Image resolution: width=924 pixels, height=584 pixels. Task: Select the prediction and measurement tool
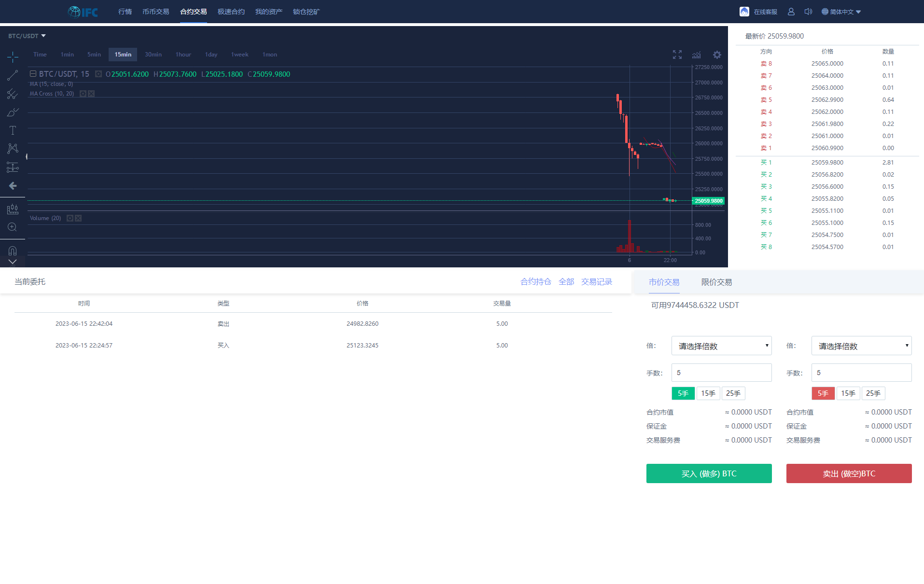[13, 167]
